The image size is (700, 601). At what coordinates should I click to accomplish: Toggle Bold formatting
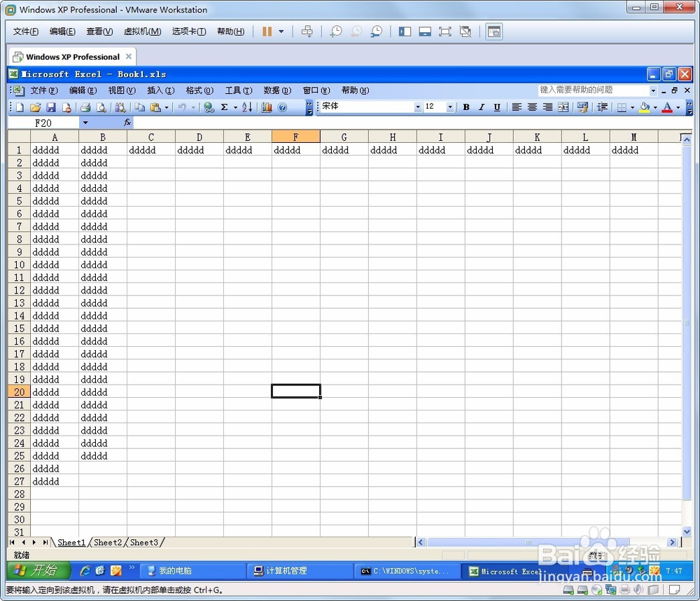(x=466, y=107)
